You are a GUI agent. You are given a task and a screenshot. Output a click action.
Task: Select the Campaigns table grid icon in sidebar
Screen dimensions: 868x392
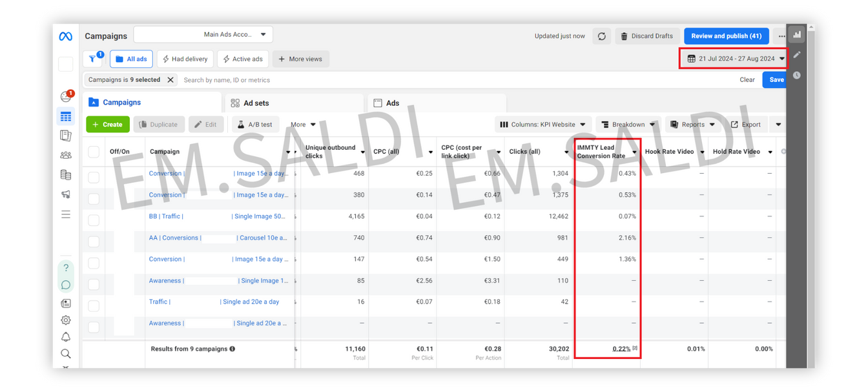coord(66,116)
